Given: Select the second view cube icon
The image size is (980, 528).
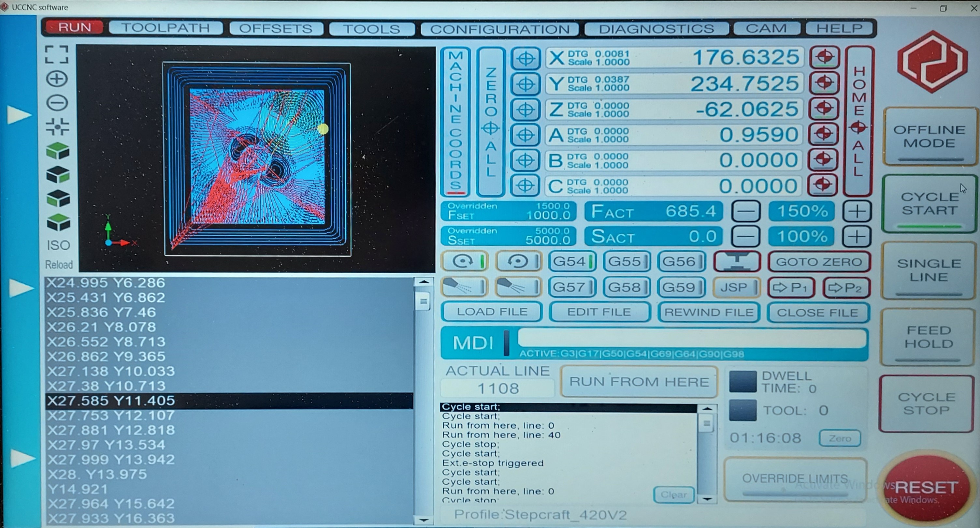Looking at the screenshot, I should 58,175.
